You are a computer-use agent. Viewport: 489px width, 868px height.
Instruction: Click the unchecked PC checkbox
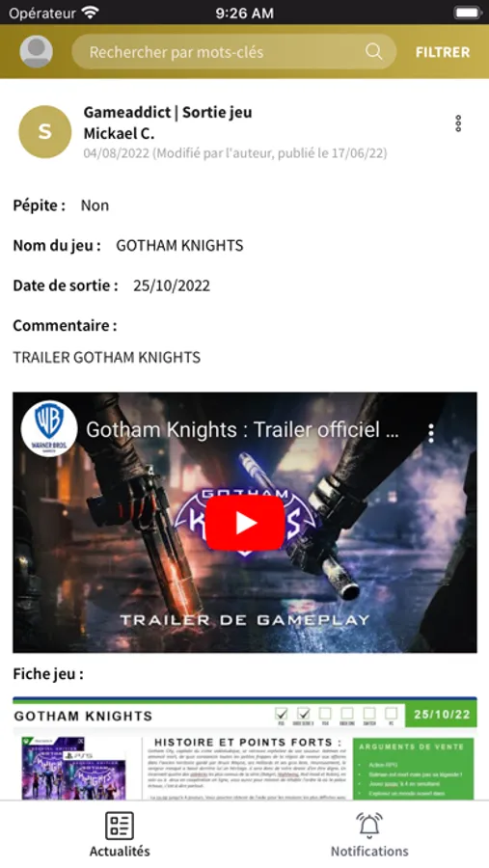[391, 713]
